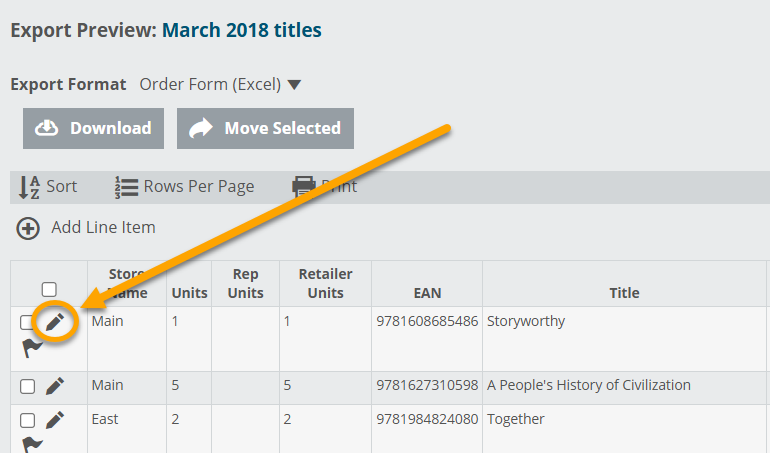Click the printer icon
This screenshot has width=770, height=453.
coord(303,186)
